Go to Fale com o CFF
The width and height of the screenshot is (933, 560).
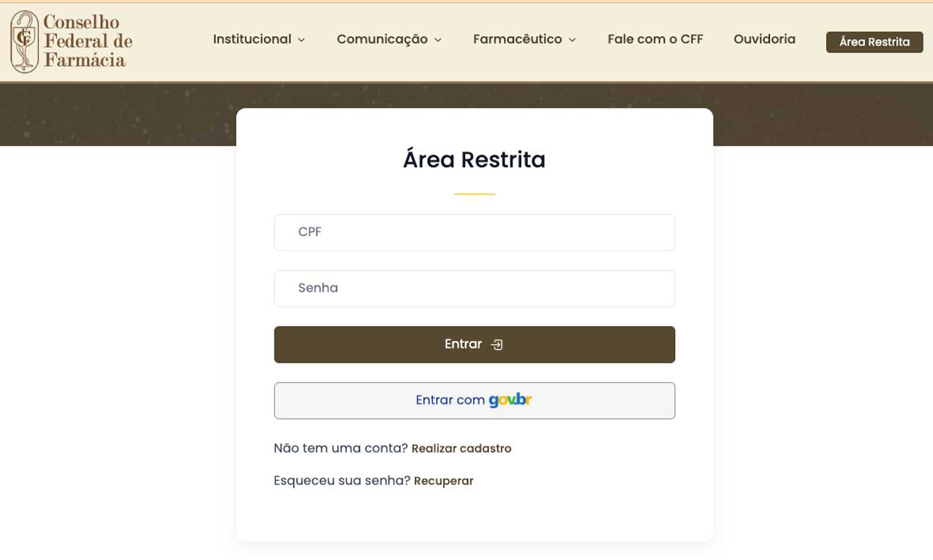click(655, 40)
